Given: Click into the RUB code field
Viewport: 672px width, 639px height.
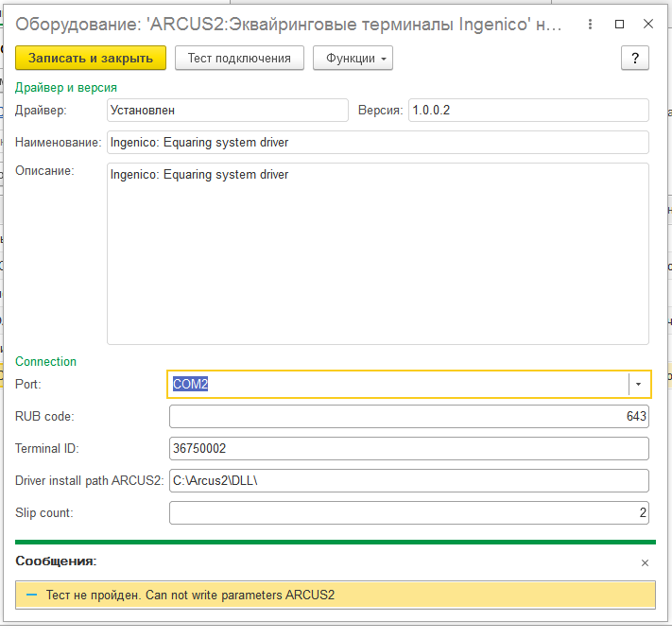Looking at the screenshot, I should coord(408,417).
